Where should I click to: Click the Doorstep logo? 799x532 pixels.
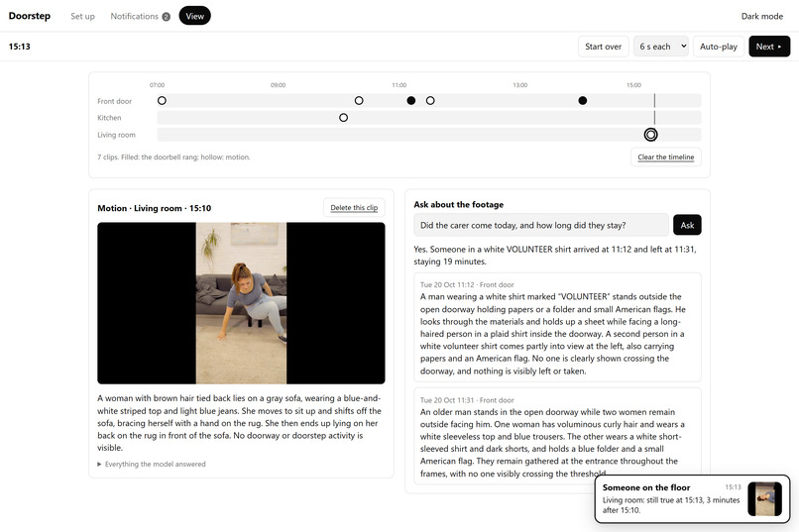pos(30,16)
